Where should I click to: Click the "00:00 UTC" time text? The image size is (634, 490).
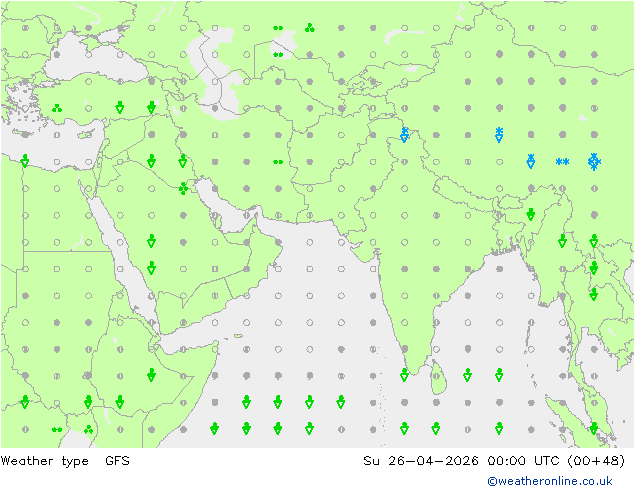(523, 461)
